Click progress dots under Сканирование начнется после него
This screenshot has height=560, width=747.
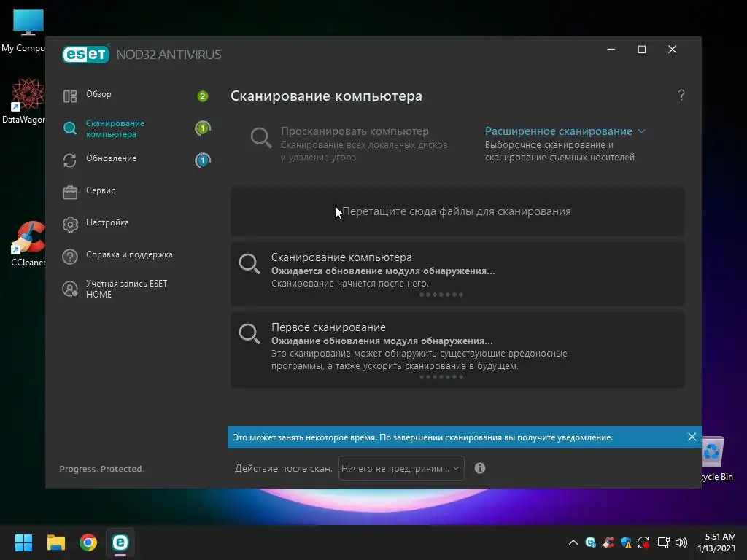click(x=441, y=295)
